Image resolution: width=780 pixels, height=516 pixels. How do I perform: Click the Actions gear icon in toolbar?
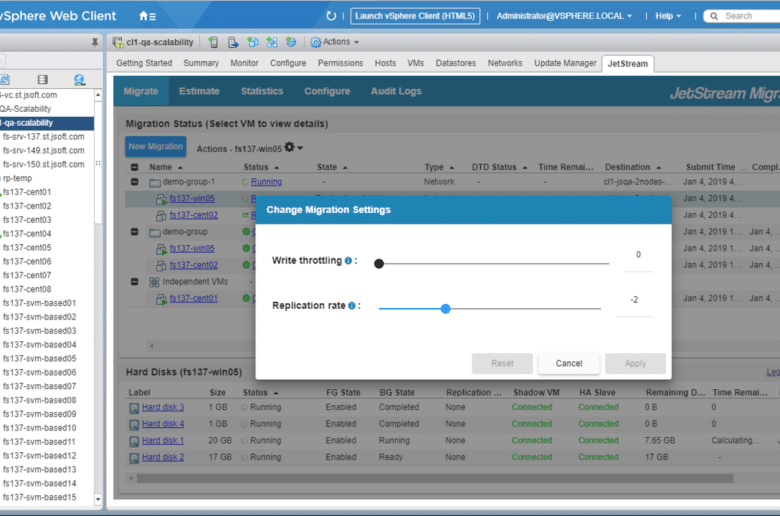click(315, 42)
